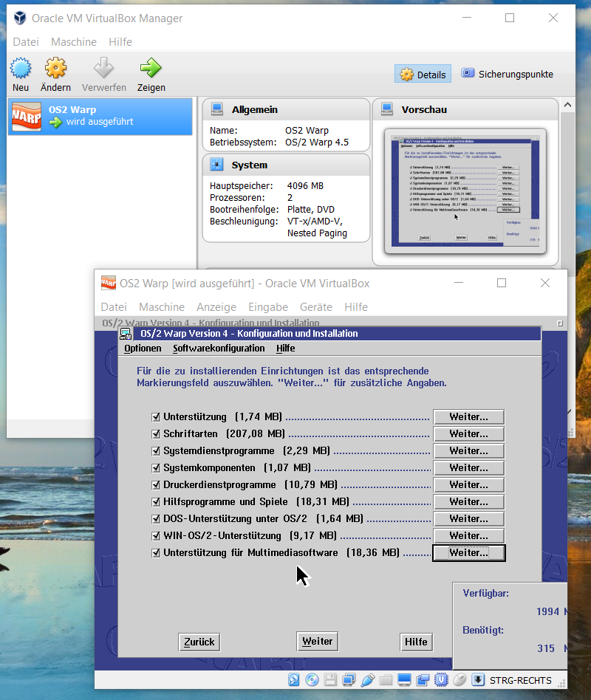591x700 pixels.
Task: Click the optical disc icon in VM status bar
Action: coord(312,680)
